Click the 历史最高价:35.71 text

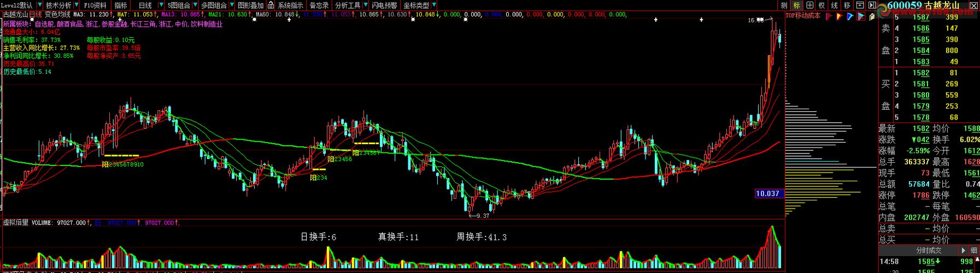(x=28, y=63)
